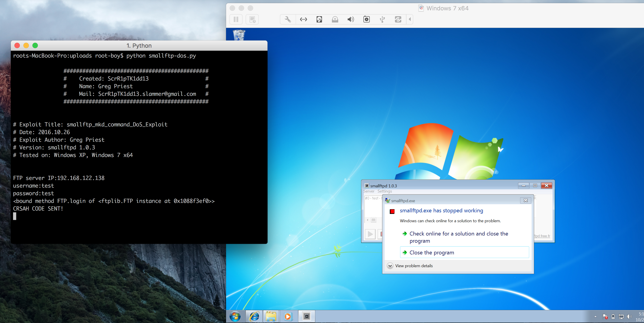Open the Server menu in smallftpd
The height and width of the screenshot is (323, 644).
pos(369,191)
